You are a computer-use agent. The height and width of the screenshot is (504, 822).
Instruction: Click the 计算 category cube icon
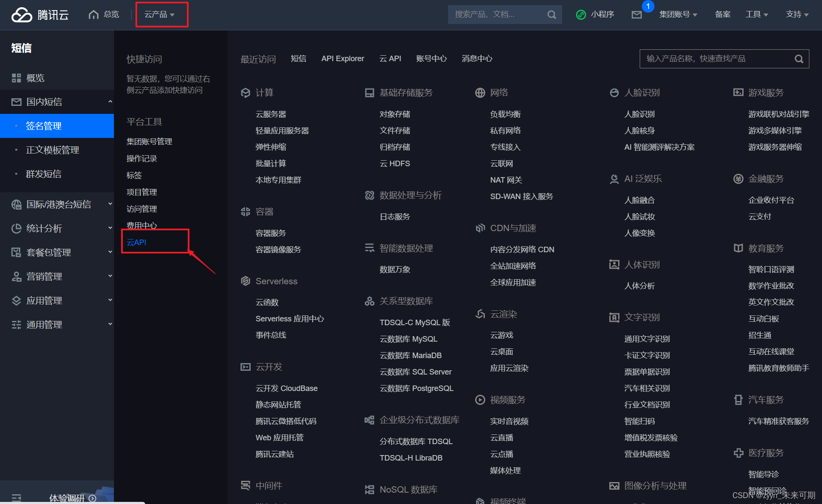(x=246, y=93)
